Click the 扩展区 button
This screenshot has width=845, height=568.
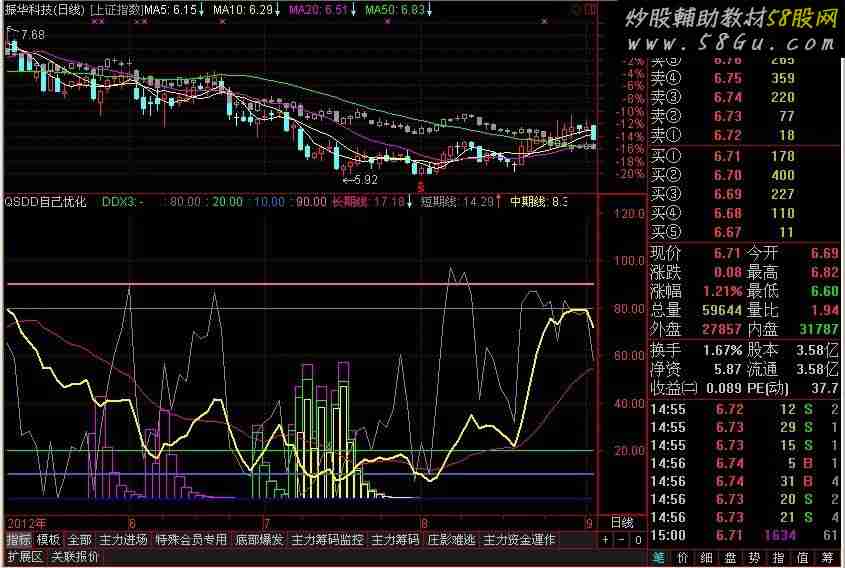[x=24, y=556]
